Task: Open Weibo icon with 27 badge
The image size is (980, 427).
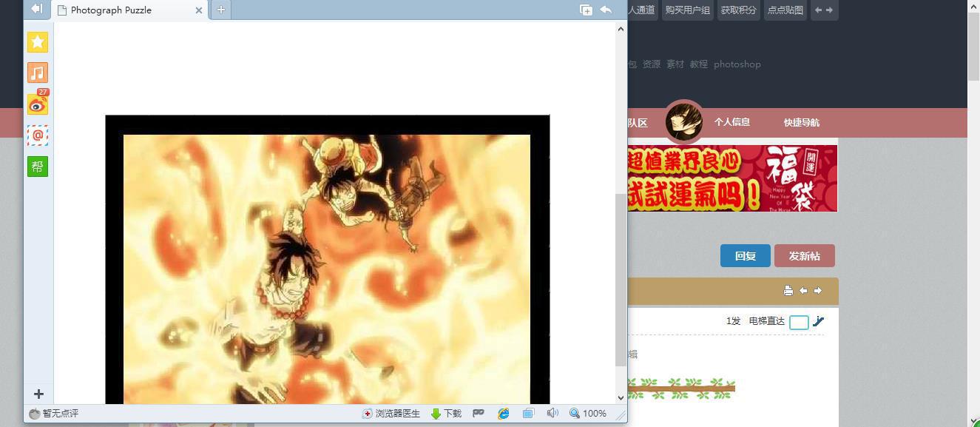Action: point(38,104)
